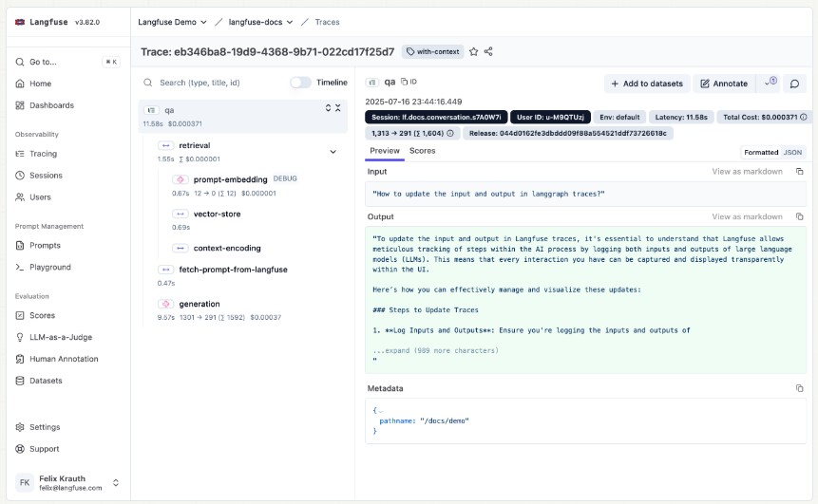Open annotation scores dropdown arrow
Image resolution: width=818 pixels, height=504 pixels.
[x=770, y=83]
